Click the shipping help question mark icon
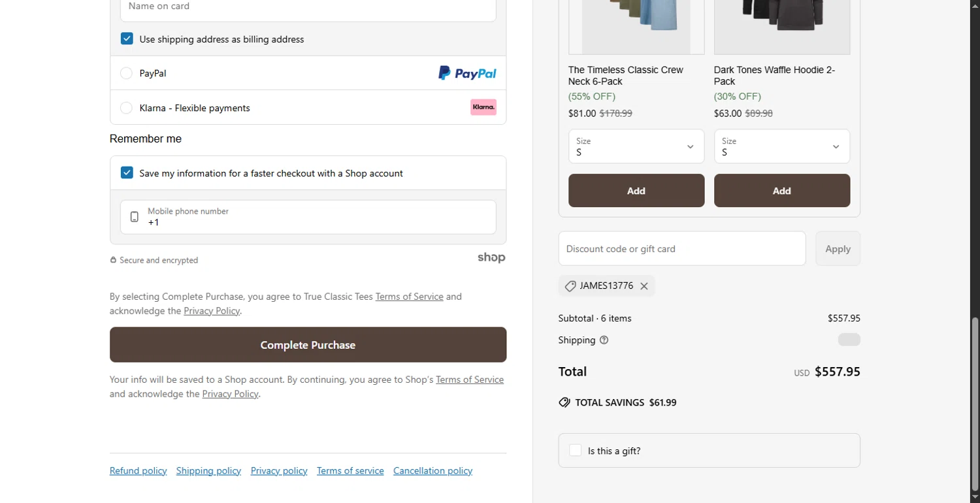This screenshot has width=980, height=503. [604, 340]
